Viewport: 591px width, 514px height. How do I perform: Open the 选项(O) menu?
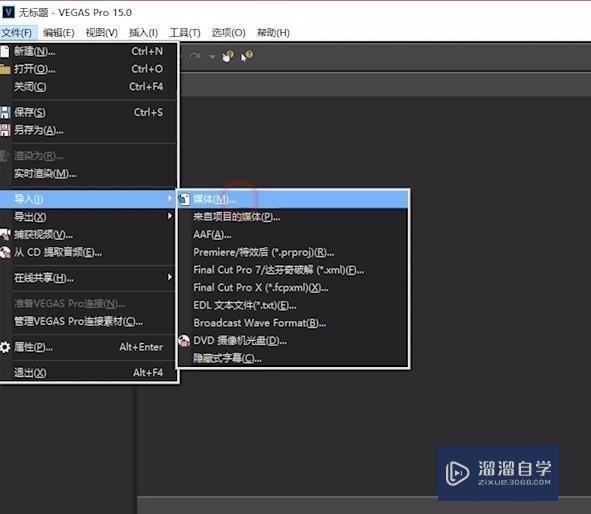coord(228,33)
